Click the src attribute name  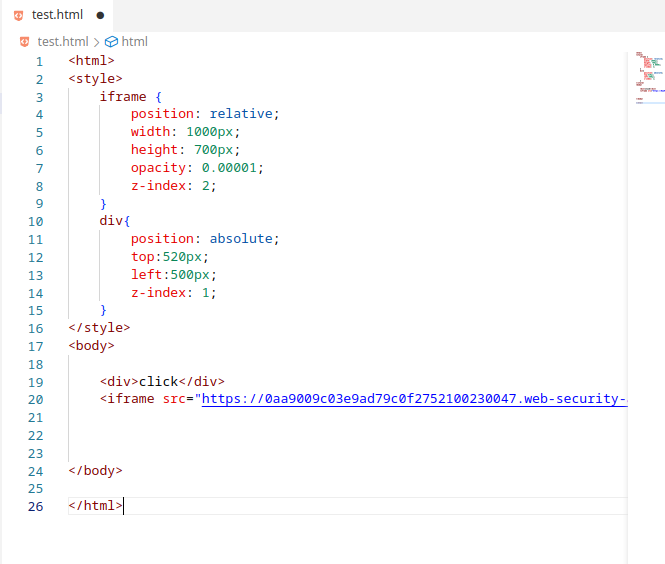tap(174, 399)
